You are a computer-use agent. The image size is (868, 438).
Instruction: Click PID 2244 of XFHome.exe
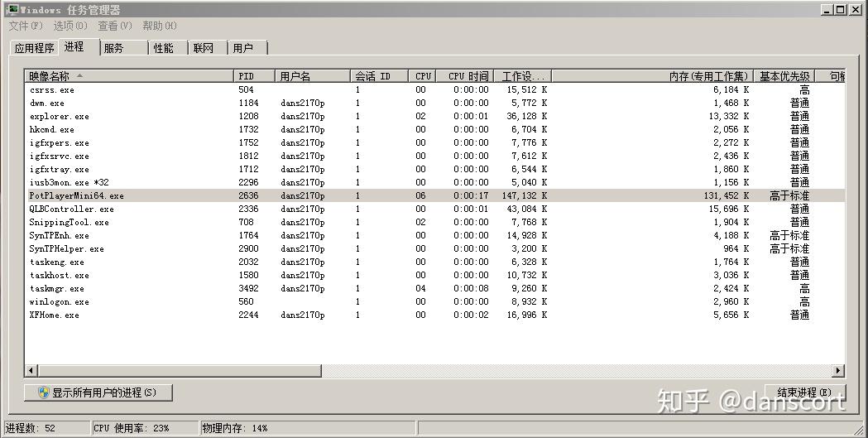click(248, 315)
